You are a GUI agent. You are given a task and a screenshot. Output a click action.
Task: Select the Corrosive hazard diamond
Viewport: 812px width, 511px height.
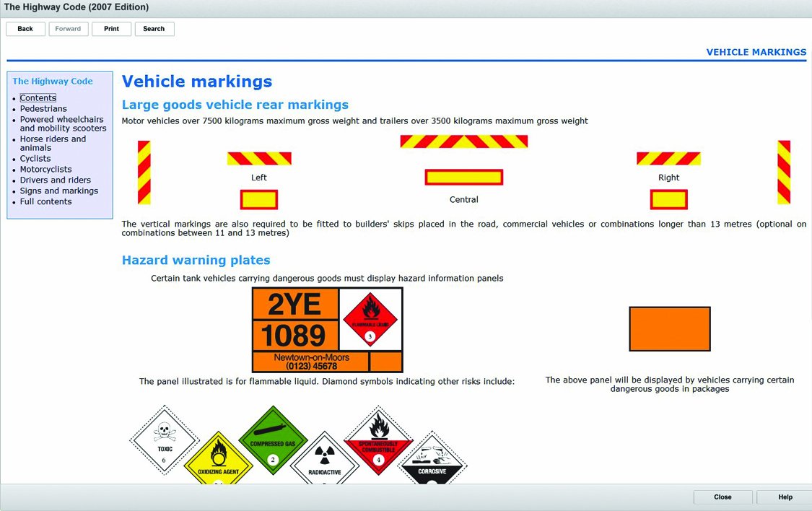[432, 462]
